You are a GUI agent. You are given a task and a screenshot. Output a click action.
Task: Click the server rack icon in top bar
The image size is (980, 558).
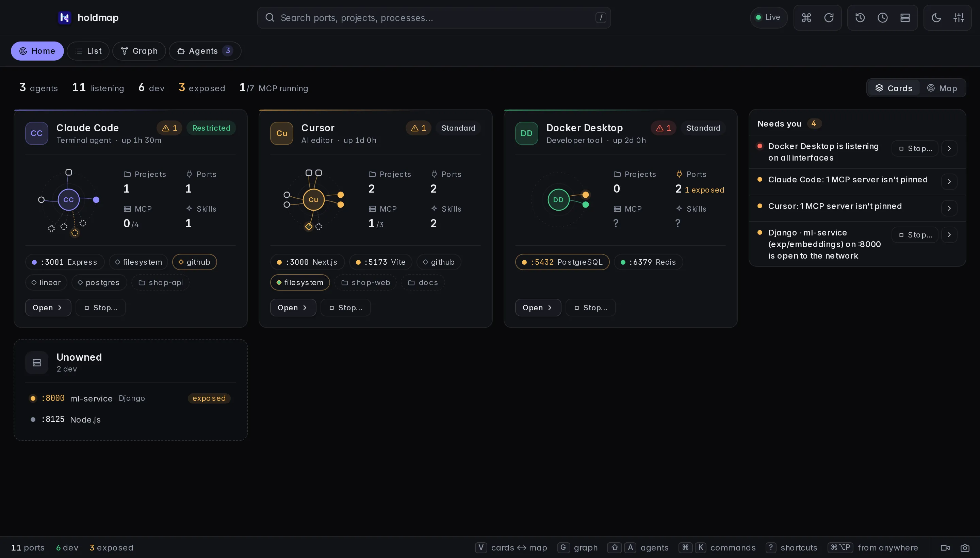pos(905,18)
